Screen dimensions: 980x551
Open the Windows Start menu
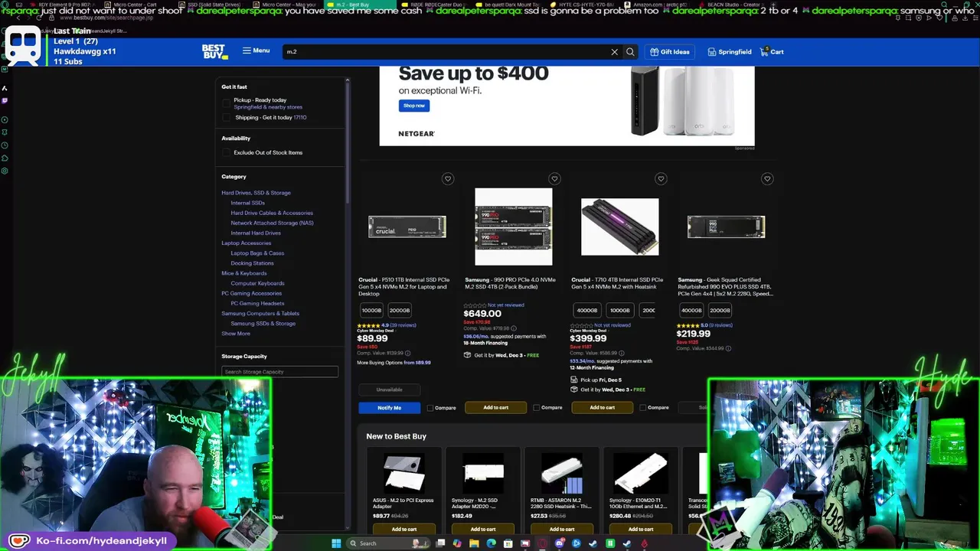click(x=335, y=543)
